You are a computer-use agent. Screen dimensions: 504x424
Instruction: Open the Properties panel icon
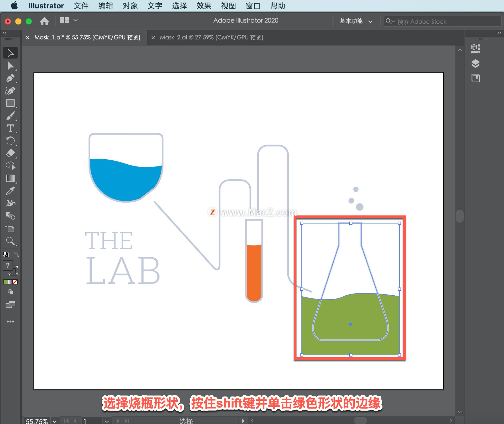tap(475, 49)
